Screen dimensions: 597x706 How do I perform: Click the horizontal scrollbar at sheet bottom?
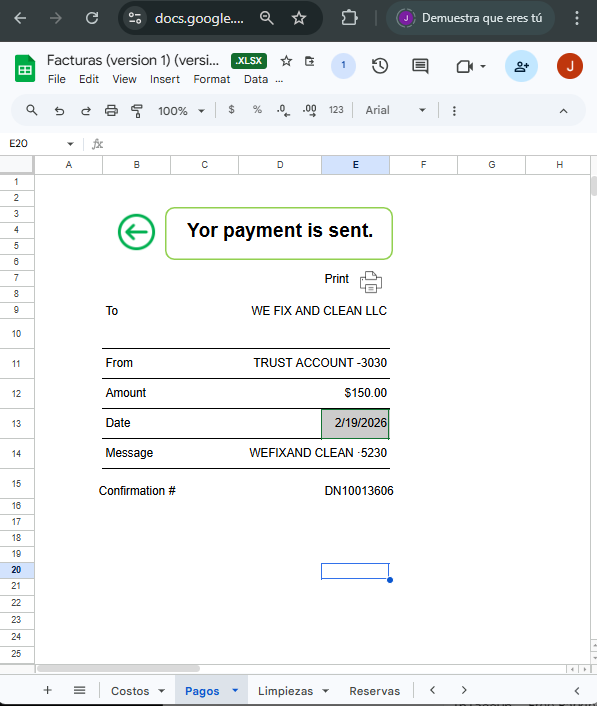[x=118, y=669]
